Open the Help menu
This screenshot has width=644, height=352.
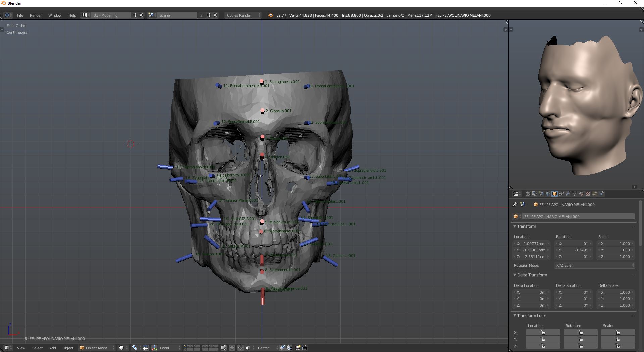(x=72, y=15)
